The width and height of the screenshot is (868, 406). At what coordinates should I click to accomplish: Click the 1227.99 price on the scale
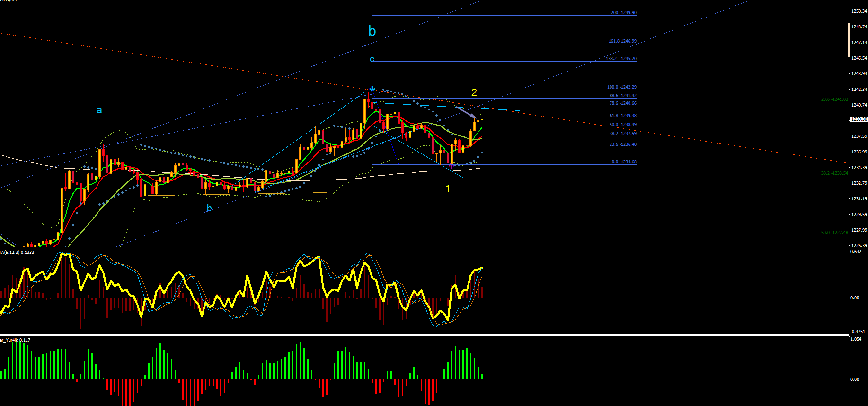pyautogui.click(x=859, y=230)
